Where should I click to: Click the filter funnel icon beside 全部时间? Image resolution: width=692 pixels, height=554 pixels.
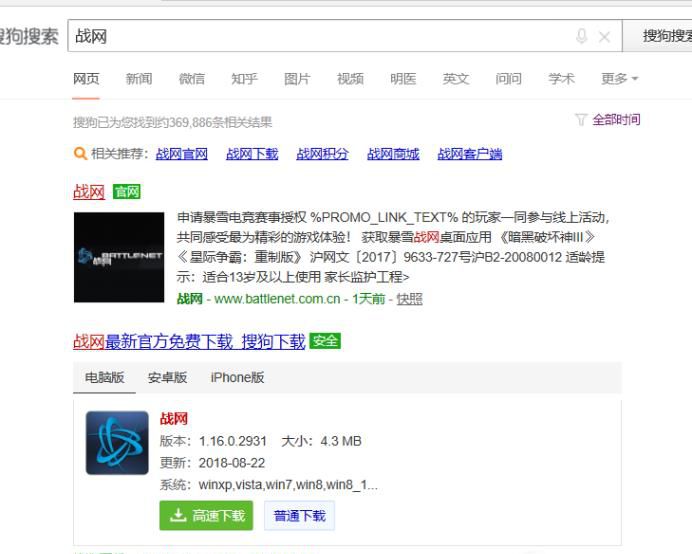(580, 120)
